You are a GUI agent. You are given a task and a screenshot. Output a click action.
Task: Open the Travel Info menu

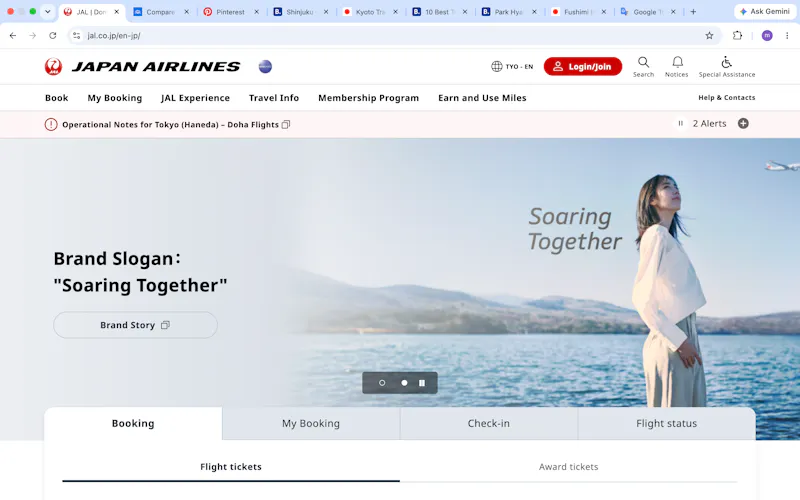(x=274, y=98)
